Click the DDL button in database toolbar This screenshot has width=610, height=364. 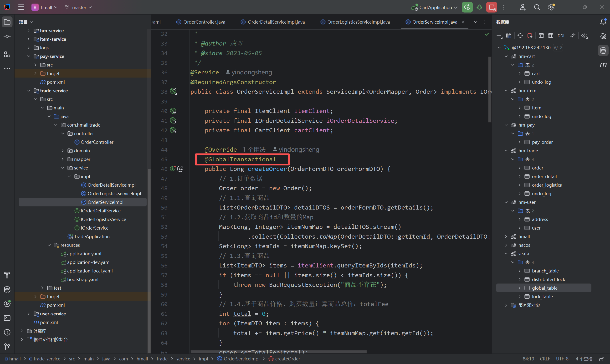tap(561, 36)
